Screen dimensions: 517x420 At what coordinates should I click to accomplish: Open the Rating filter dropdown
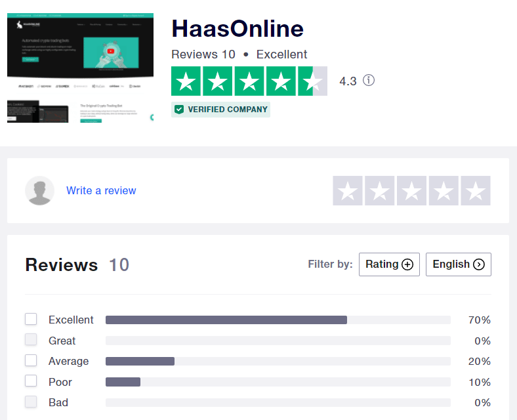(x=390, y=264)
